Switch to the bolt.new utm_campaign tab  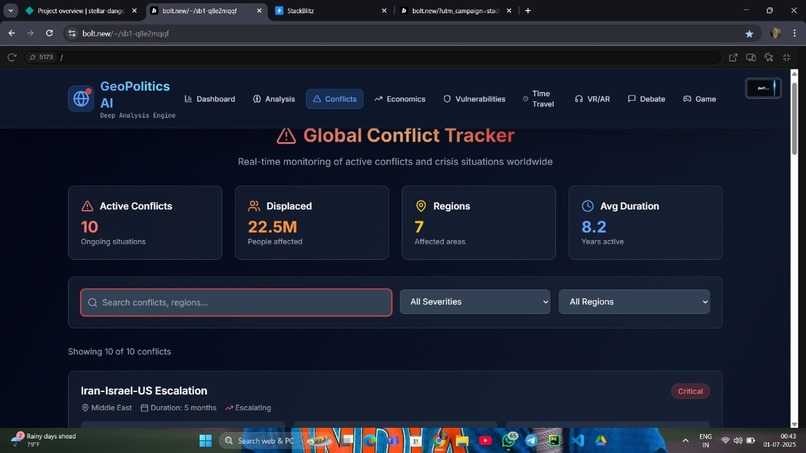[x=455, y=10]
